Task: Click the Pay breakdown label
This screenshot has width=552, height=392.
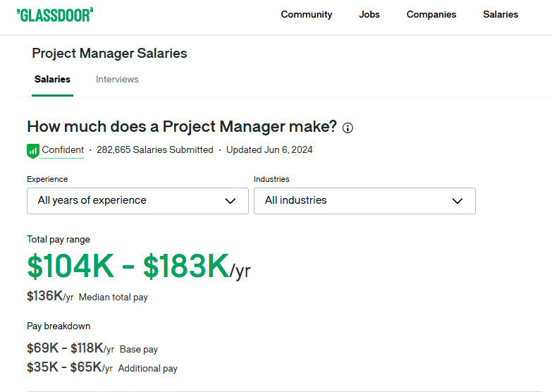Action: 59,326
